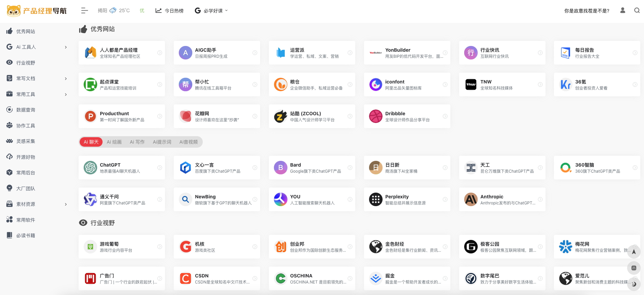Toggle the sidebar collapse hamburger icon
644x295 pixels.
(x=84, y=11)
